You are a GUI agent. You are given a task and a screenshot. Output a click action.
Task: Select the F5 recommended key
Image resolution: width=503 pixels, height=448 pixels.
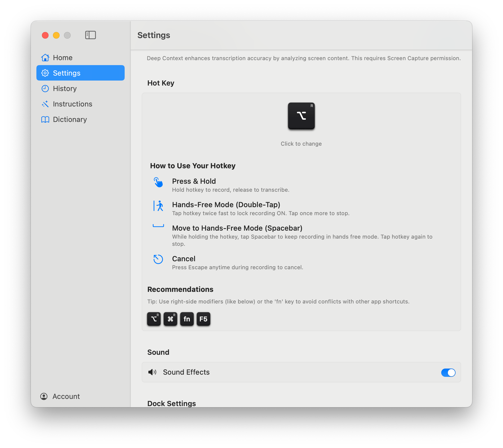204,319
